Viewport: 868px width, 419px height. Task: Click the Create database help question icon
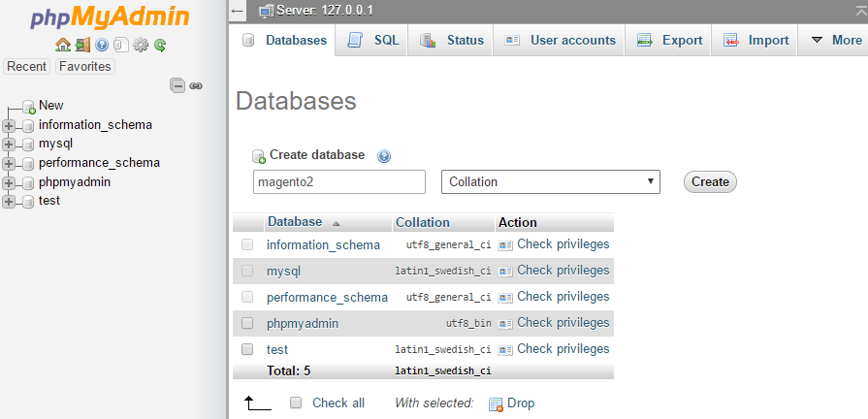pyautogui.click(x=384, y=156)
